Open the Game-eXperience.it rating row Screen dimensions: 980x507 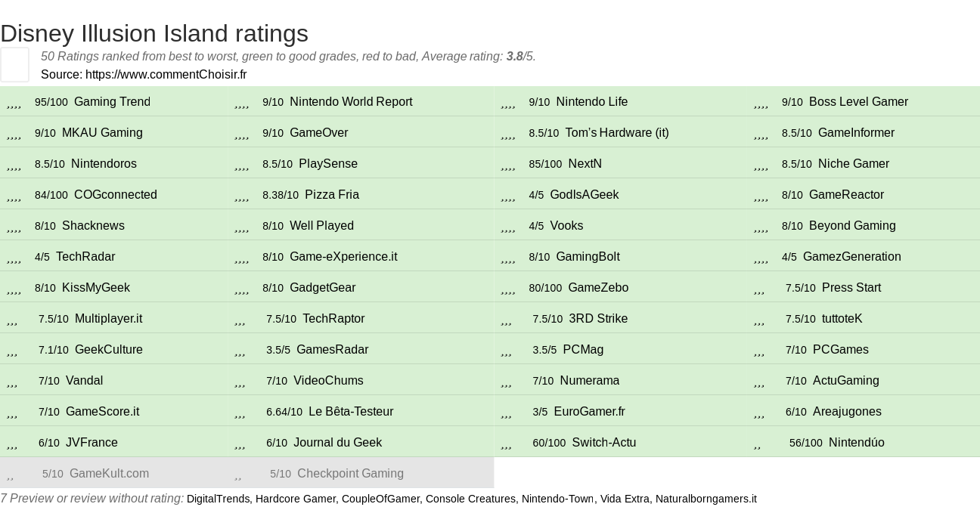343,257
